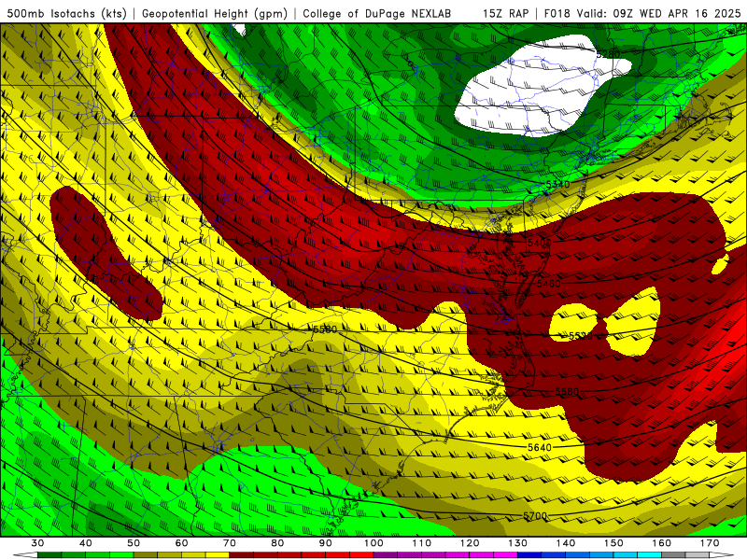This screenshot has width=747, height=560.
Task: Click the legend value 100
Action: click(374, 543)
